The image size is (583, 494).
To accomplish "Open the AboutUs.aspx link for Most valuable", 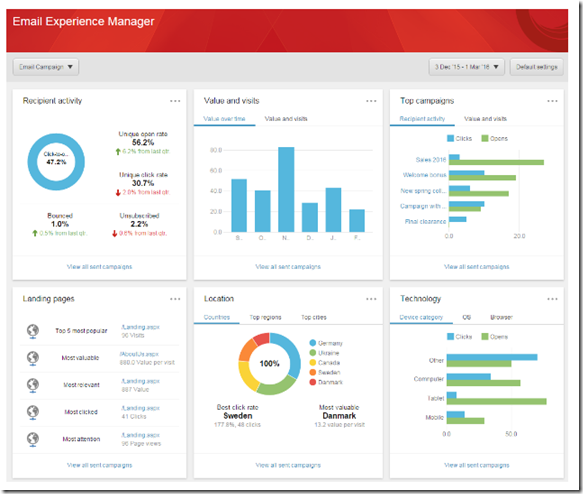I will pos(139,354).
